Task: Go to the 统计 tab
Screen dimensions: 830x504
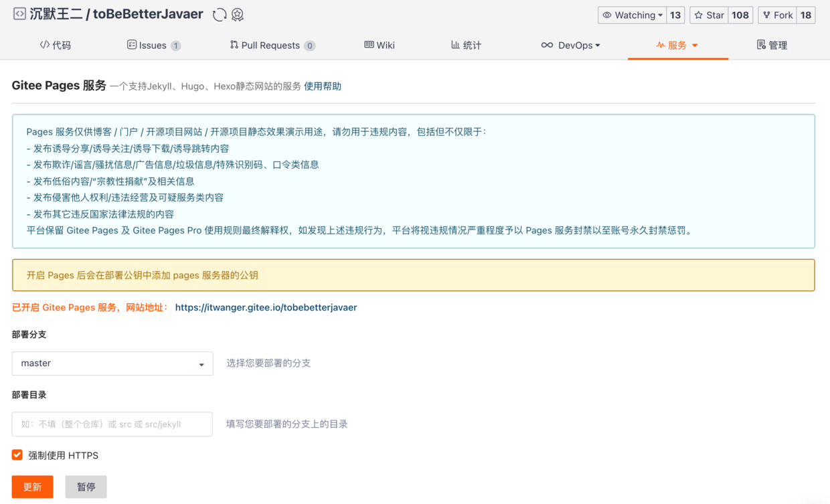Action: (466, 45)
